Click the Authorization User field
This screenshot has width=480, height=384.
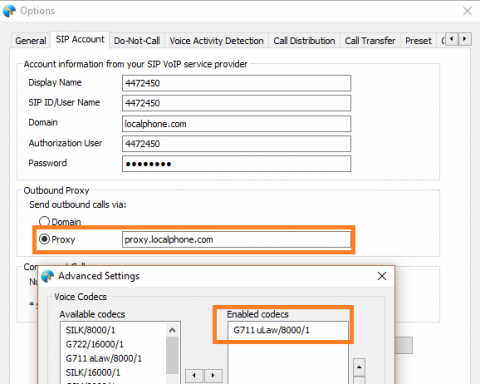(236, 144)
